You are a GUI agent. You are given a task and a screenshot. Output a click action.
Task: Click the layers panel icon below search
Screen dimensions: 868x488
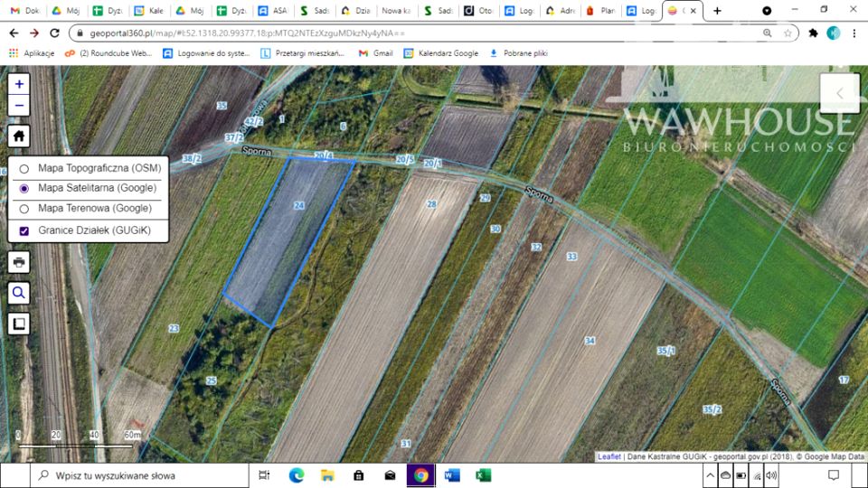(19, 324)
